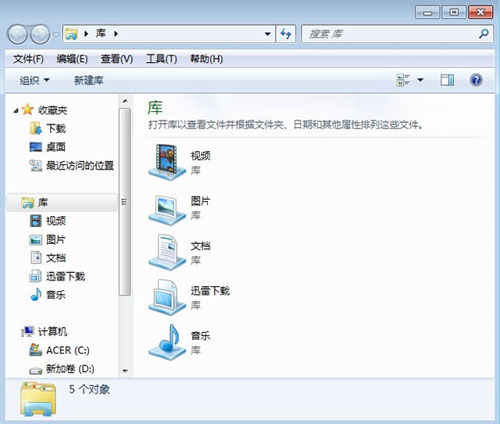Click the navigation pane scroll up arrow
Image resolution: width=500 pixels, height=424 pixels.
(x=125, y=101)
